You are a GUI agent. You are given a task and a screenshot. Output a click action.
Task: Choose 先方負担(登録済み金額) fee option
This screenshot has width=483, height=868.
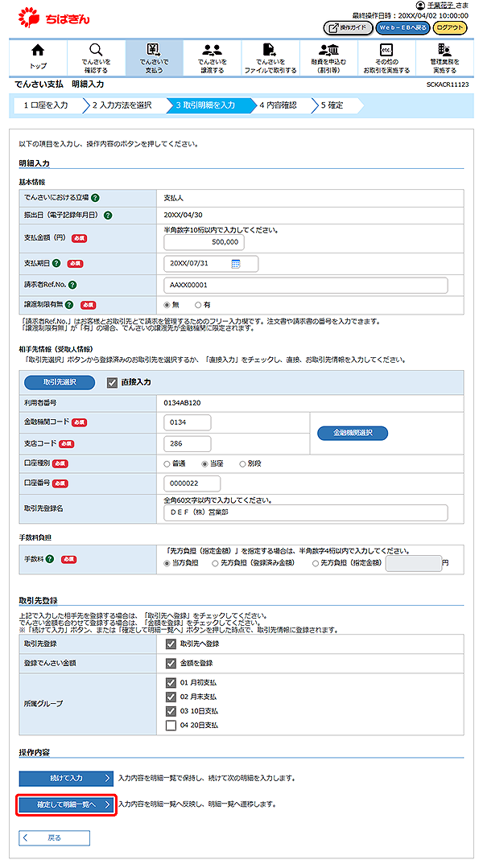click(216, 563)
